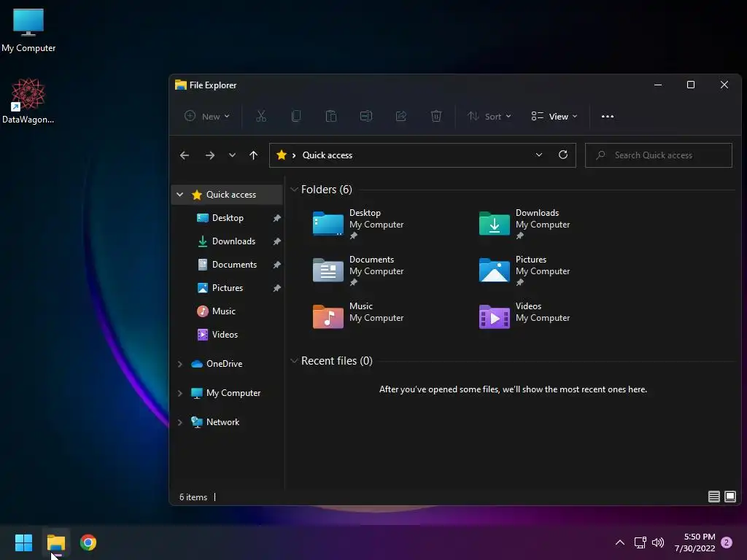Switch to details view icon in status bar
The image size is (747, 560).
713,497
